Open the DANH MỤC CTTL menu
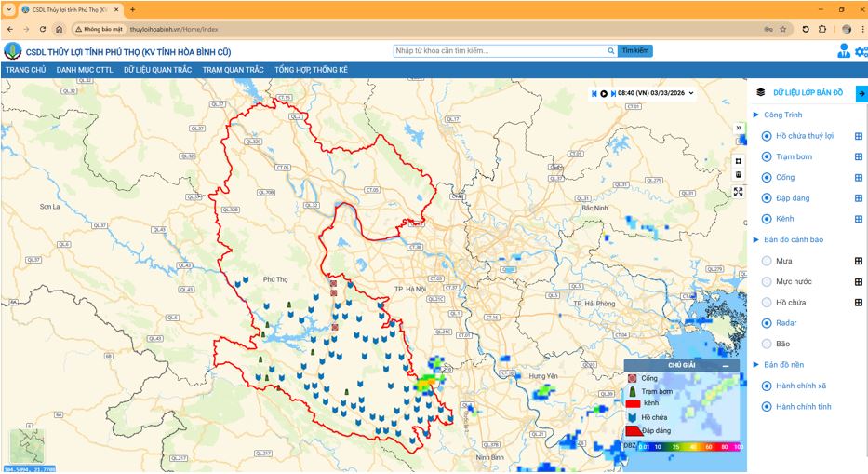Image resolution: width=868 pixels, height=474 pixels. 85,70
